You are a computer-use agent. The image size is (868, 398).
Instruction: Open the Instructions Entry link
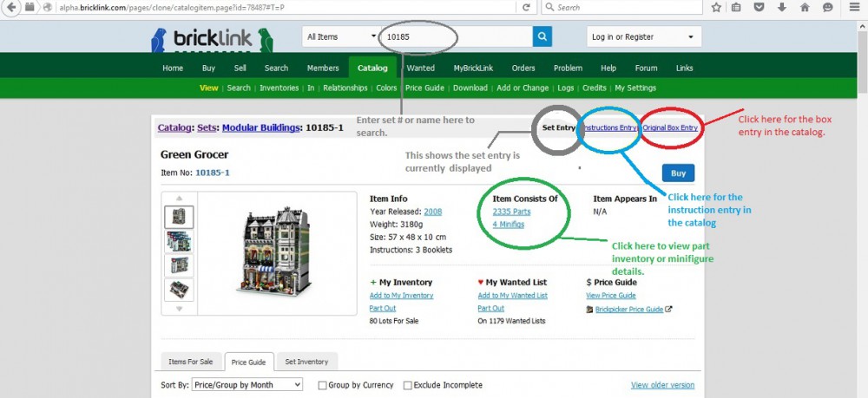click(610, 127)
